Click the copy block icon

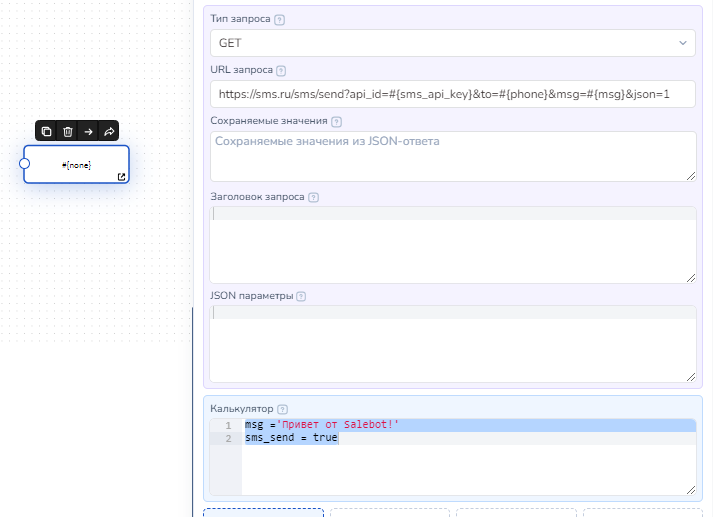pyautogui.click(x=46, y=131)
